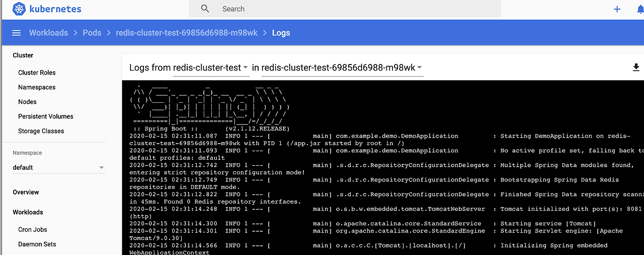Open the hamburger navigation menu
The height and width of the screenshot is (255, 644).
(x=16, y=33)
